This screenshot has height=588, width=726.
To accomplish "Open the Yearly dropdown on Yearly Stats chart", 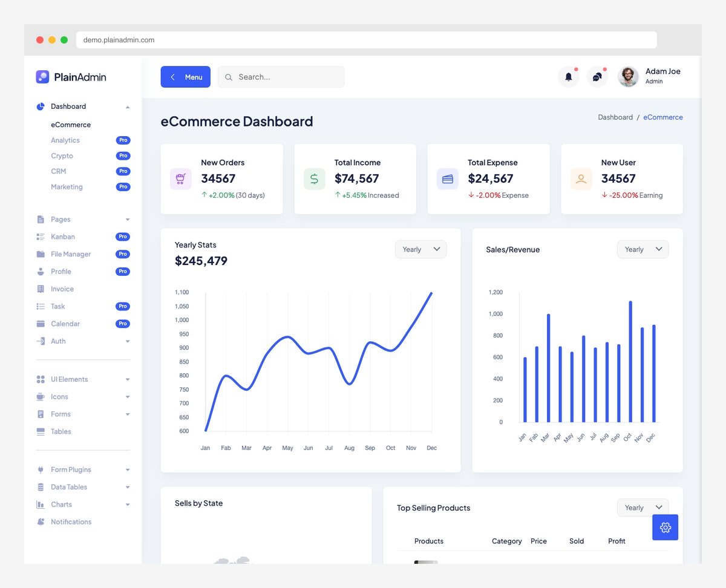I will (420, 249).
